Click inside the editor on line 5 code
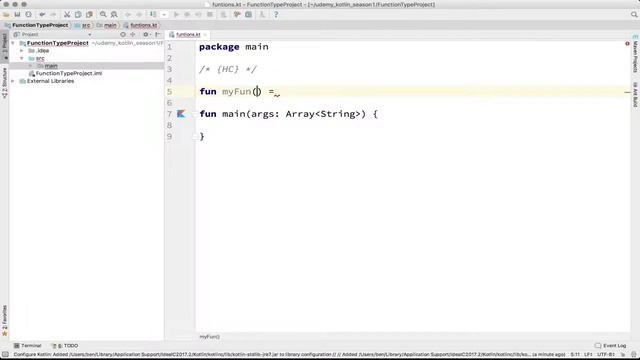 240,91
